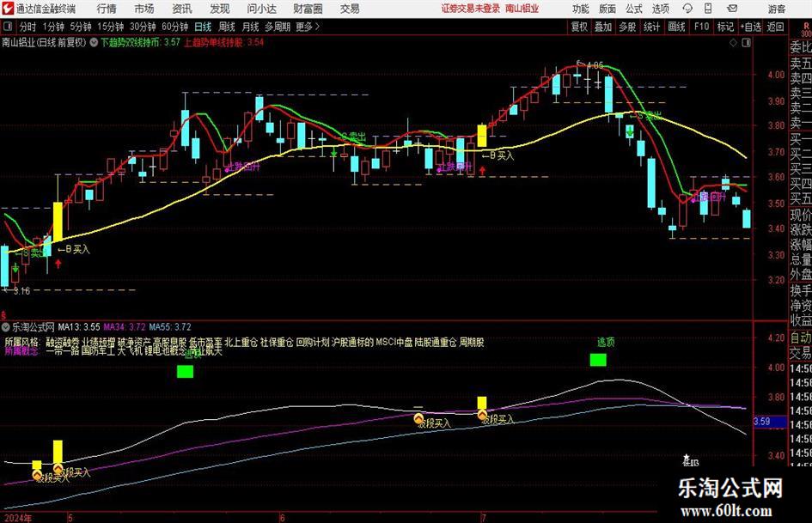Add stock via +自选 button

pyautogui.click(x=751, y=27)
